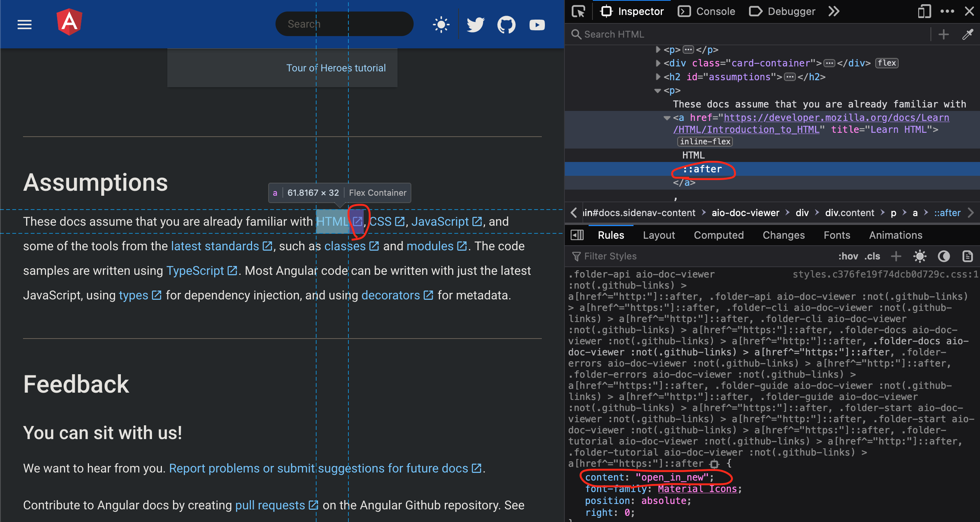Toggle print media simulation icon
Screen dimensions: 980x522
(968, 256)
